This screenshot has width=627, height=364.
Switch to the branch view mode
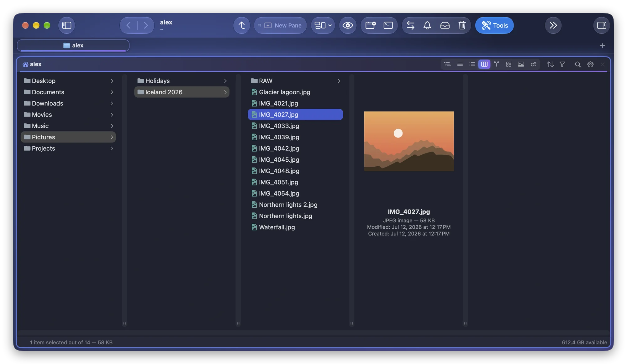[496, 64]
